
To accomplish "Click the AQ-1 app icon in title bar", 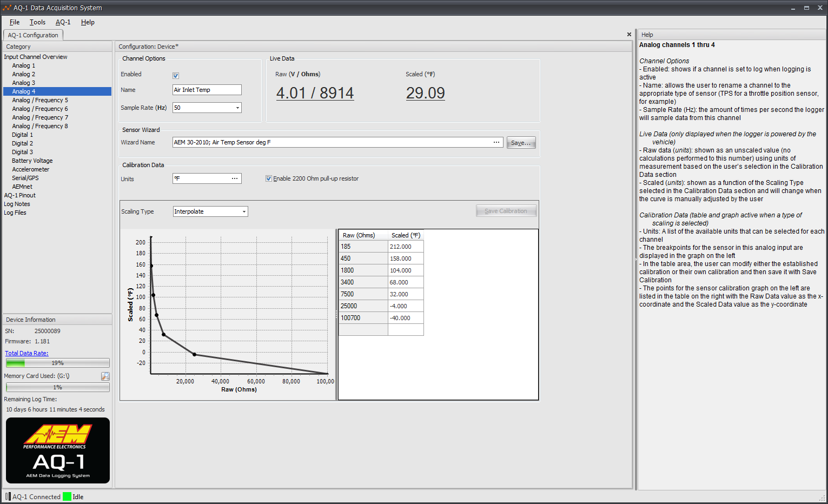I will pos(7,8).
